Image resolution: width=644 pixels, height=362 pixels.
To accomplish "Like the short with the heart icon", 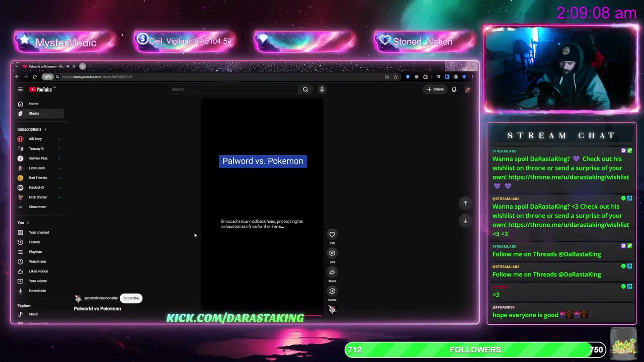I will (332, 234).
